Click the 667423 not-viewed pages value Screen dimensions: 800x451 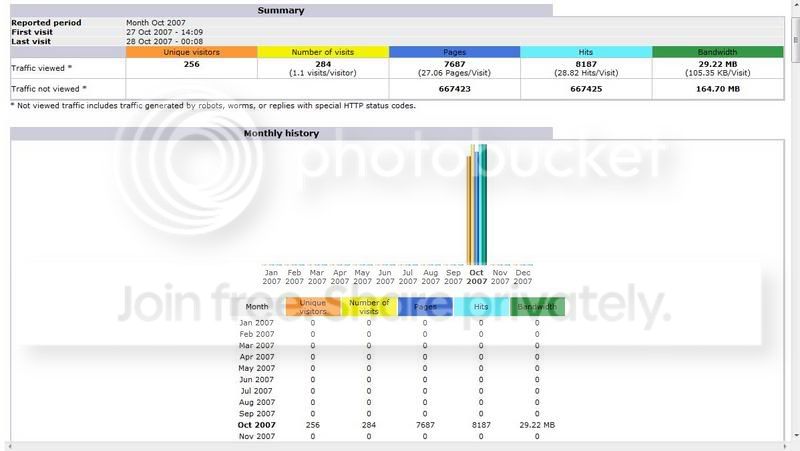[455, 89]
